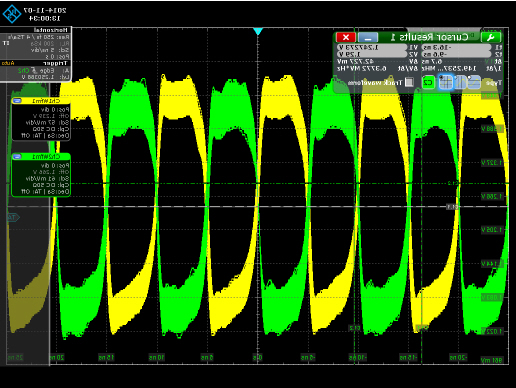Edit the t1 cursor value -16.3 ns

(x=457, y=47)
